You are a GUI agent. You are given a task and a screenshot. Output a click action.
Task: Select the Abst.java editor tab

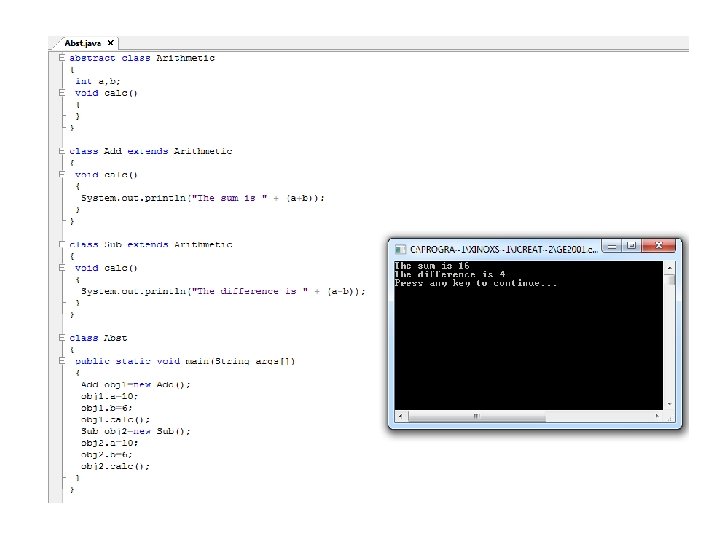pyautogui.click(x=83, y=43)
